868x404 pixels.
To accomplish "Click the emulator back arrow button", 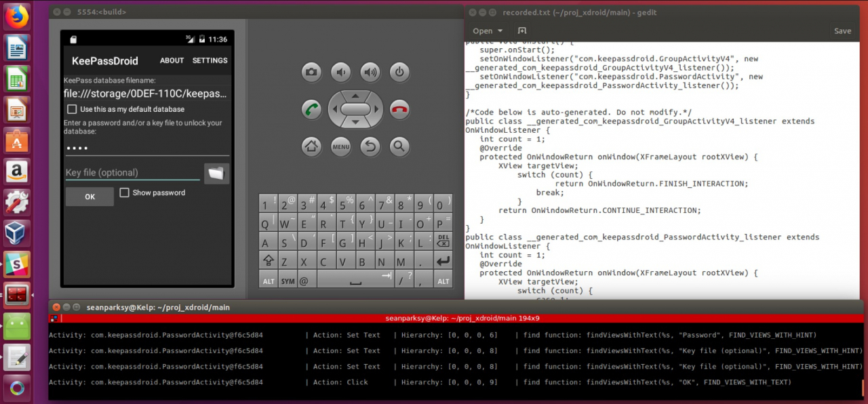I will (370, 145).
